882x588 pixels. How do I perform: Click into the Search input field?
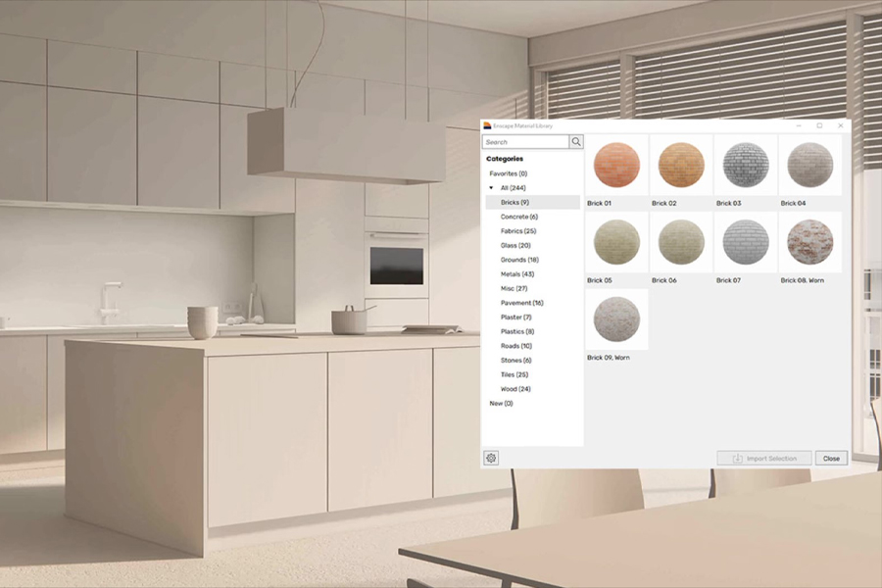(525, 142)
